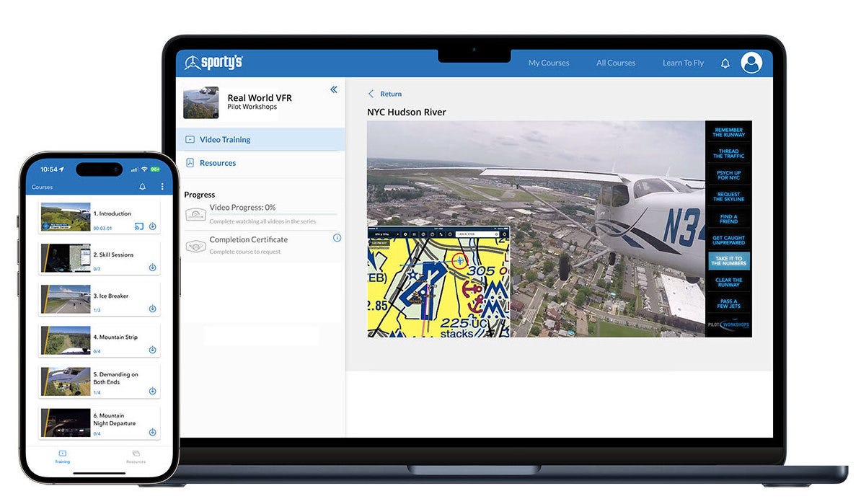Open All Courses in top navigation

pyautogui.click(x=616, y=63)
